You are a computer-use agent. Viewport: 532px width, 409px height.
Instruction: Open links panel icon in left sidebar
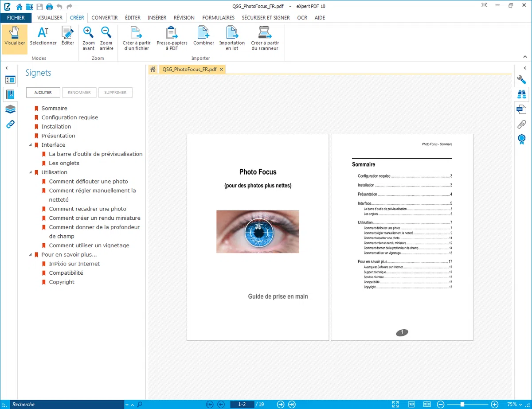(x=10, y=125)
